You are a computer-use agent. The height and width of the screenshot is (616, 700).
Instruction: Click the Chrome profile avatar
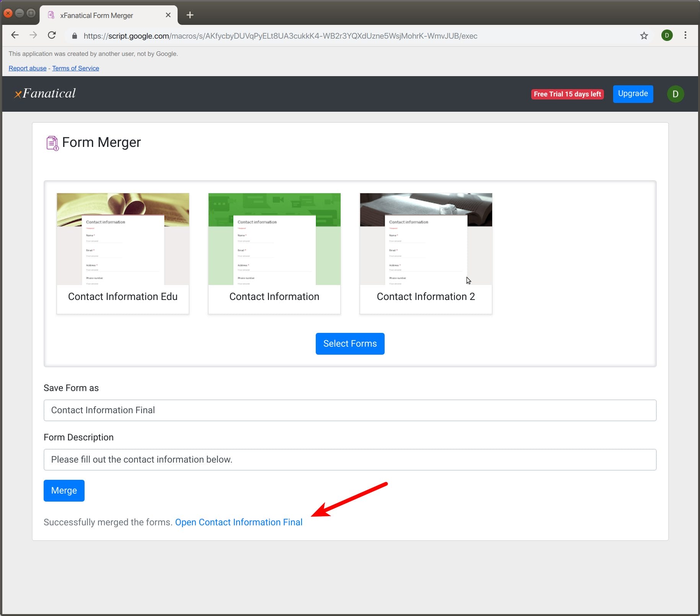click(667, 35)
